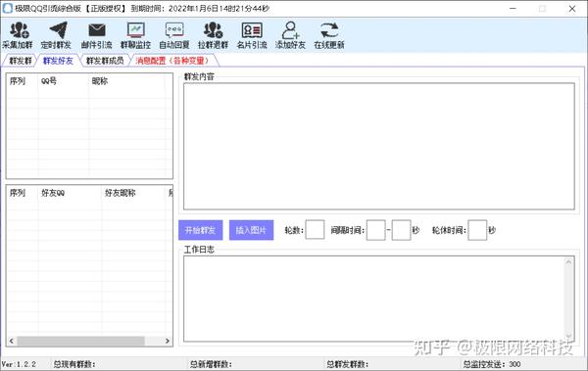Image resolution: width=588 pixels, height=371 pixels.
Task: Click the 好友QQ column header
Action: (53, 193)
